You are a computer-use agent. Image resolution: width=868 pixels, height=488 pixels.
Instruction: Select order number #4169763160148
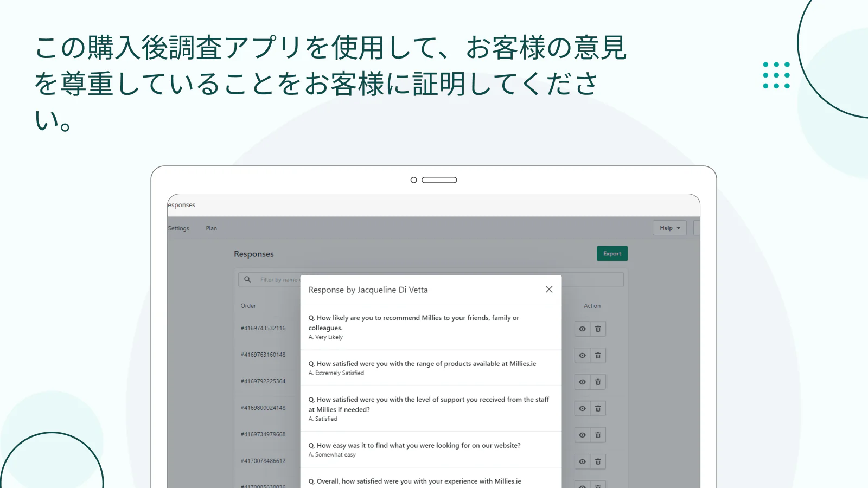(263, 355)
